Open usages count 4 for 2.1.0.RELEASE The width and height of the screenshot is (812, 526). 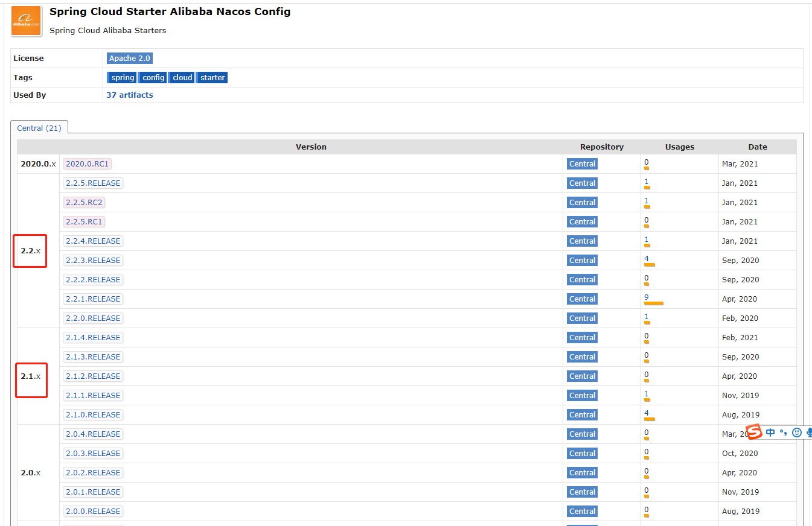coord(647,413)
